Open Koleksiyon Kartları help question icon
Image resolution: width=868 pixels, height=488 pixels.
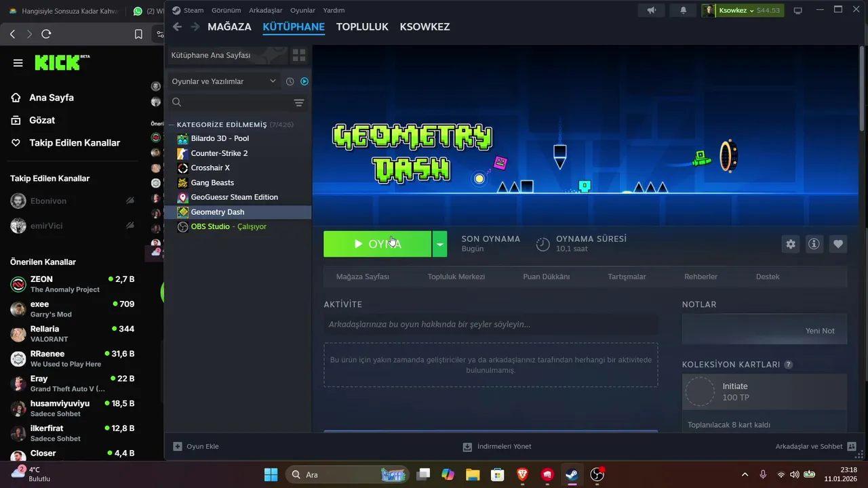pyautogui.click(x=788, y=365)
